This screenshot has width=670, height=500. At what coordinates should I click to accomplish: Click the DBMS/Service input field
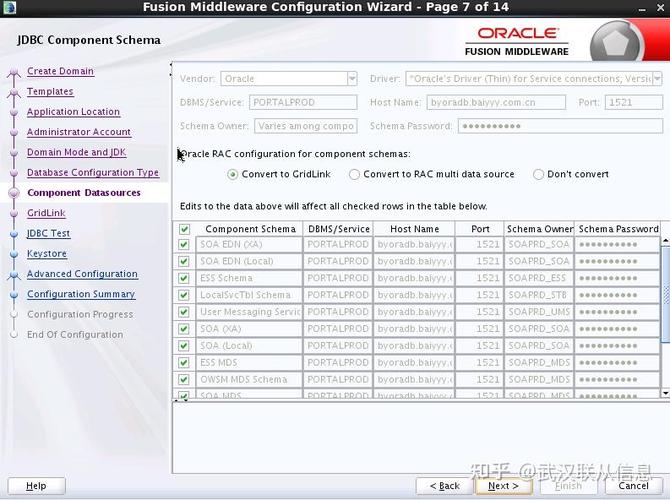pos(303,103)
